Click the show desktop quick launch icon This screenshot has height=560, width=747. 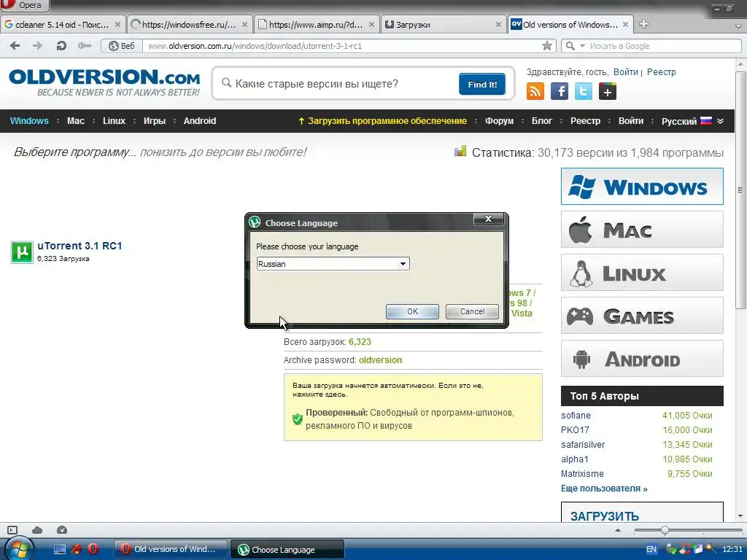(x=60, y=550)
